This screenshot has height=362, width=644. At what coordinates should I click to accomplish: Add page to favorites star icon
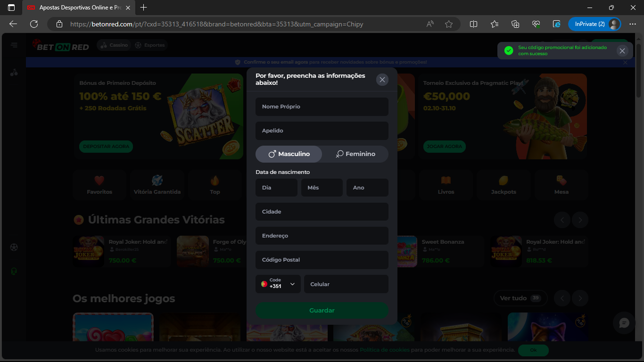[x=449, y=24]
